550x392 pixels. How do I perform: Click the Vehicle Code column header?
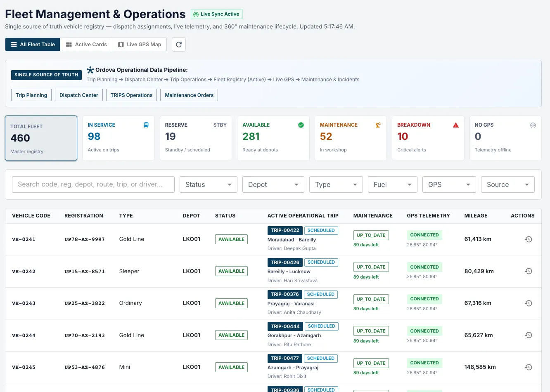[31, 216]
